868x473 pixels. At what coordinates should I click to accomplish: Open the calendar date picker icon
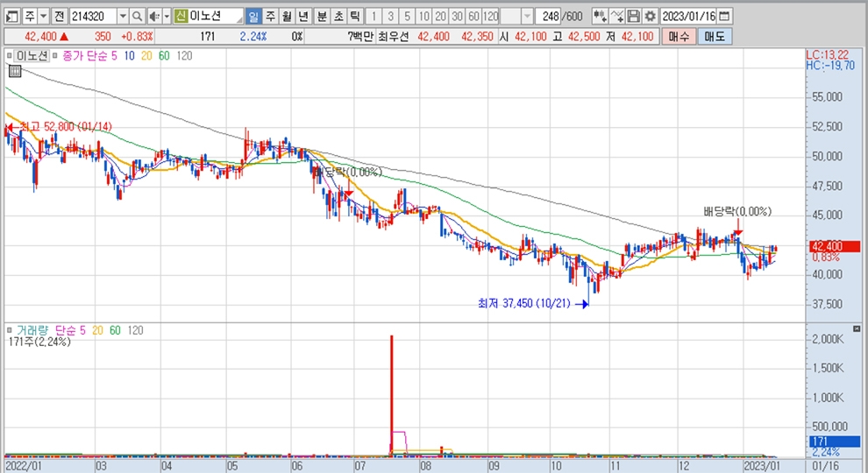click(724, 17)
